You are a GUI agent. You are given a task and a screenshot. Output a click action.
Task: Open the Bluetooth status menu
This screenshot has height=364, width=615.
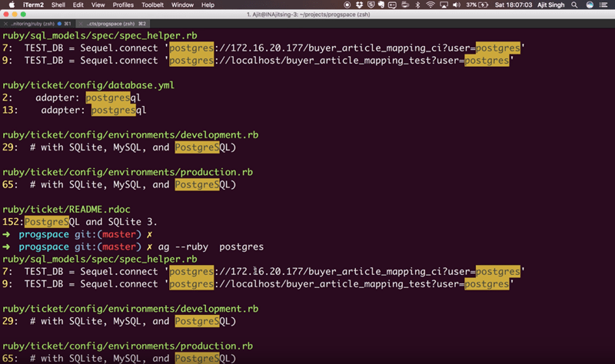417,5
